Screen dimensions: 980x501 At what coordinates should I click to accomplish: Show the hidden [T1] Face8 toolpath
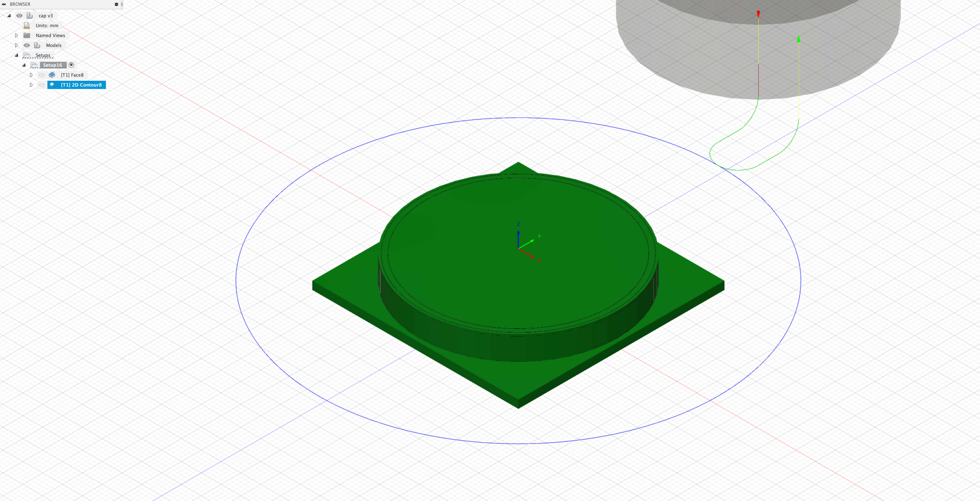(x=42, y=75)
